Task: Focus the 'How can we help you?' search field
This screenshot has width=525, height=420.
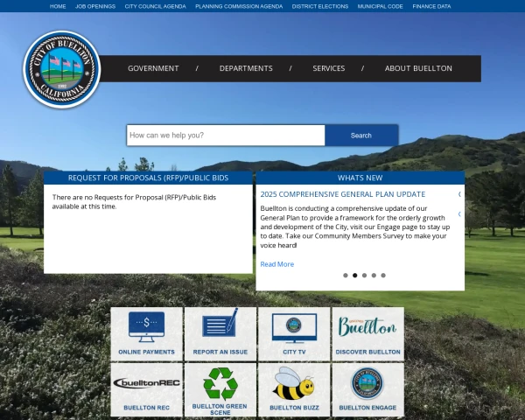Action: 226,136
